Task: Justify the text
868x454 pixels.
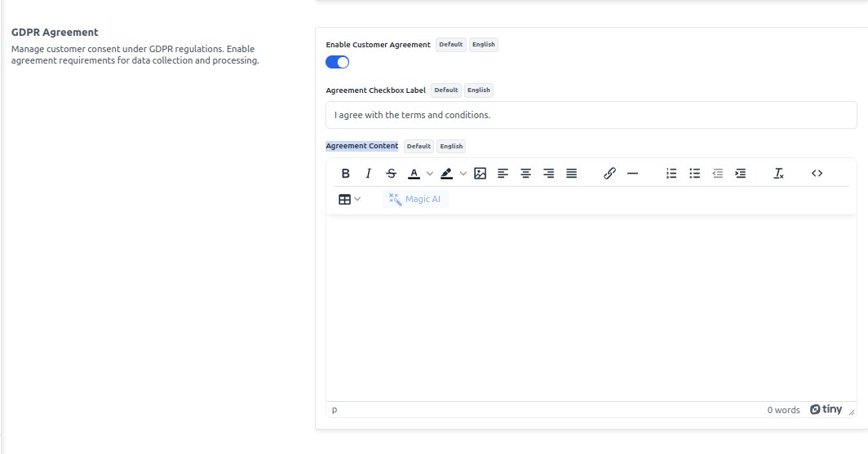Action: pos(572,174)
